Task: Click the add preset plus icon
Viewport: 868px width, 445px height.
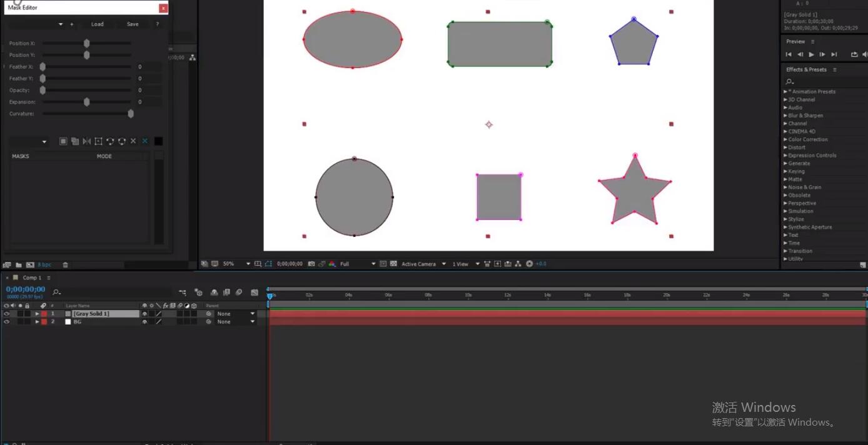Action: pyautogui.click(x=71, y=24)
